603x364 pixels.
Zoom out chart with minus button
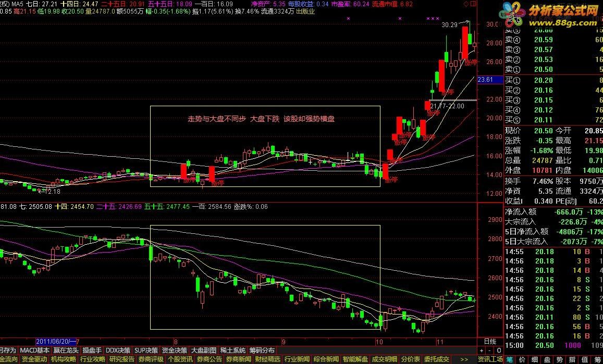pos(489,350)
